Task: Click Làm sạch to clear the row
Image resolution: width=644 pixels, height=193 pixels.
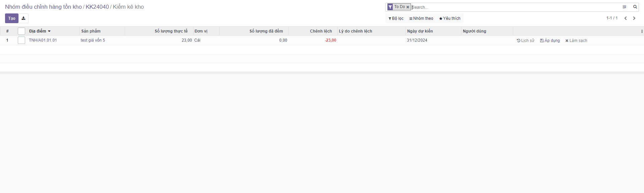Action: click(x=576, y=41)
